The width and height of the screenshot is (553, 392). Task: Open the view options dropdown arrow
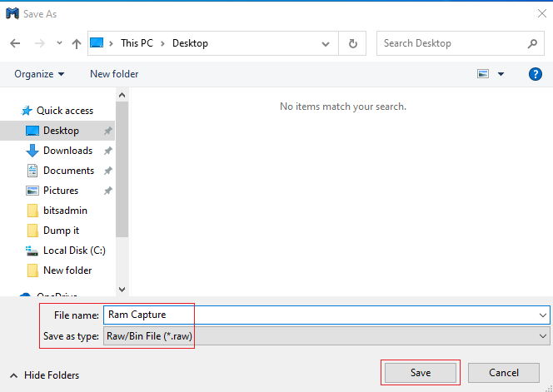point(501,74)
